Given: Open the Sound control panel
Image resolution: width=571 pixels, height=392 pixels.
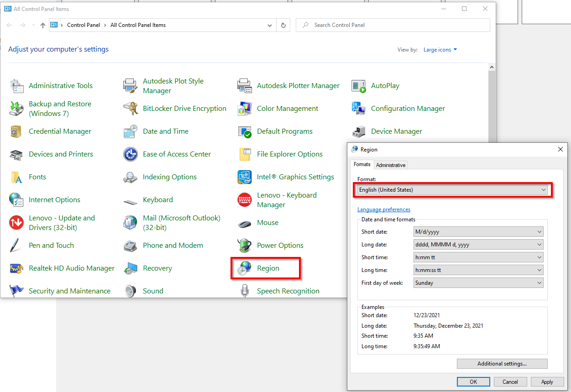Looking at the screenshot, I should tap(153, 291).
